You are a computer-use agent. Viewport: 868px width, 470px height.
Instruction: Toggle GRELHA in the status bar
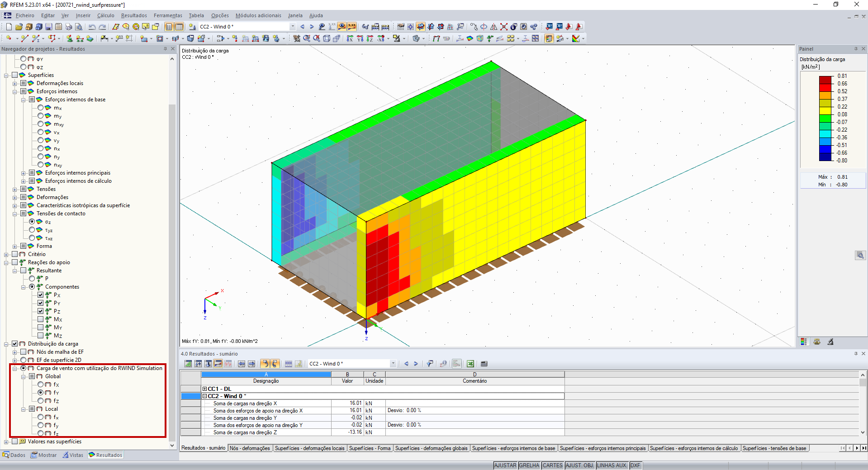coord(529,465)
